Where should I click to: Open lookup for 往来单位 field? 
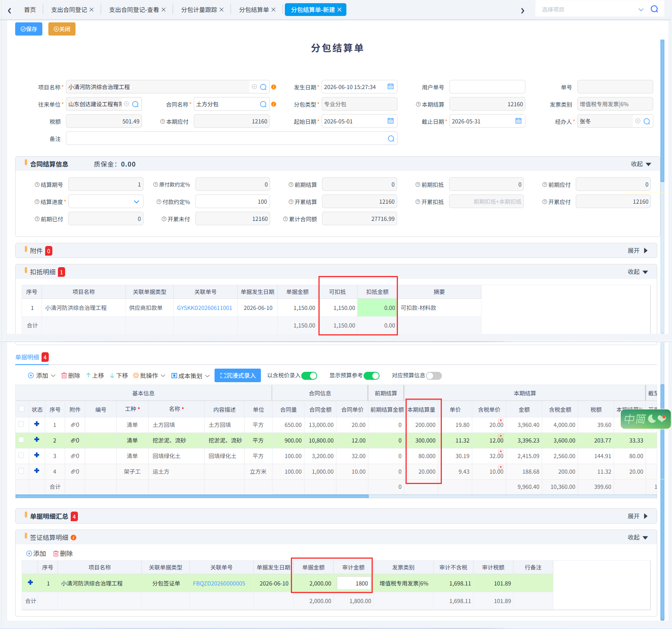click(135, 104)
